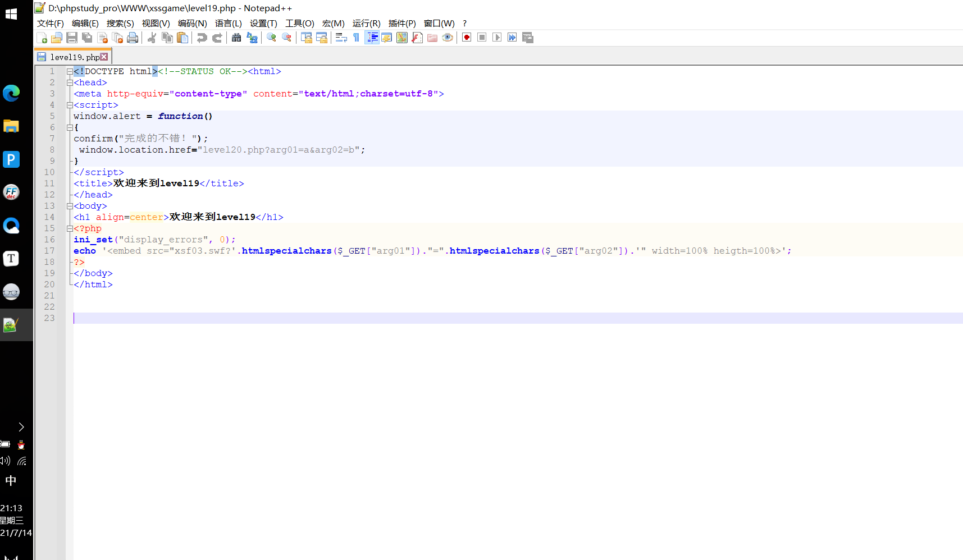Open the 语言(L) menu
Screen dimensions: 963x560
coord(228,23)
